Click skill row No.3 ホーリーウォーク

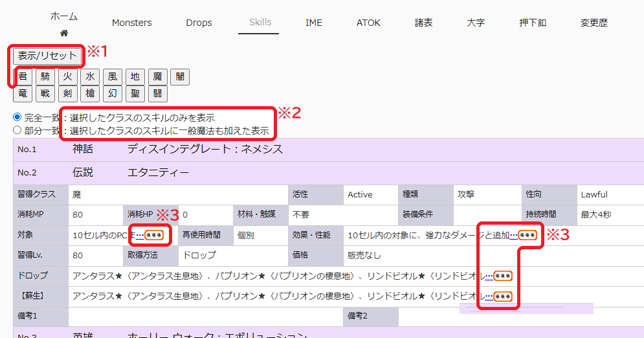click(x=329, y=333)
